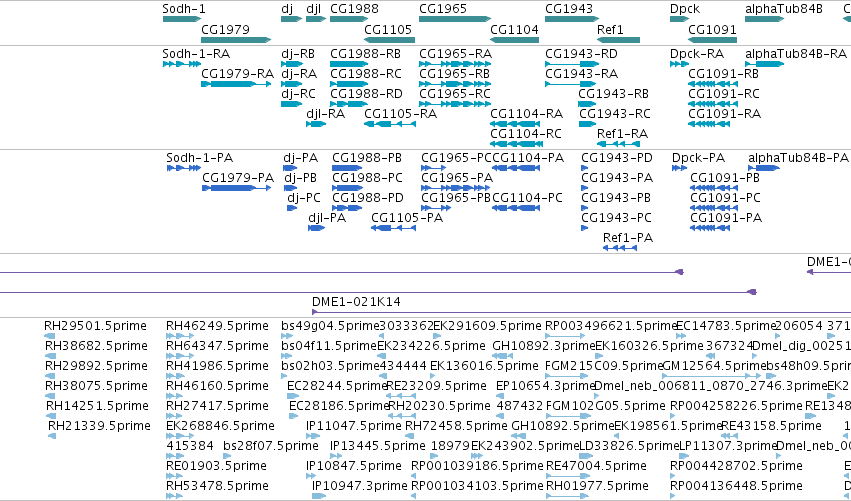Image resolution: width=851 pixels, height=501 pixels.
Task: Select the CG1988 gene label
Action: click(354, 9)
